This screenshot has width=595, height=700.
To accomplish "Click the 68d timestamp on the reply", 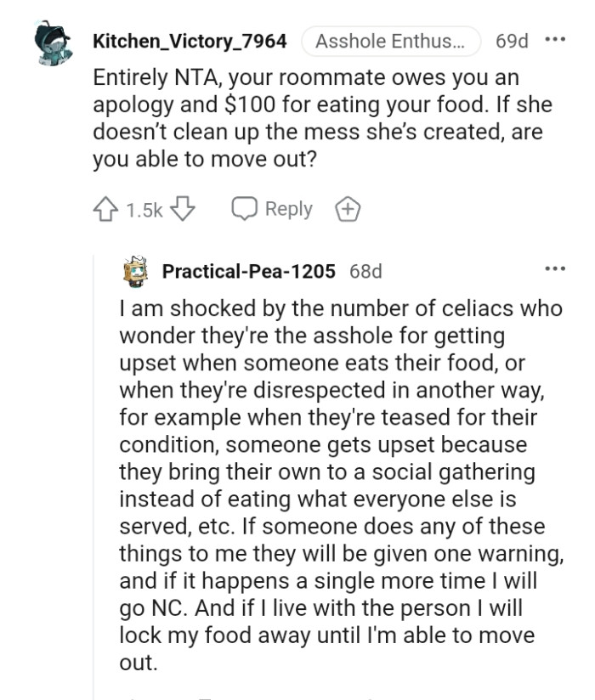I will click(x=368, y=271).
